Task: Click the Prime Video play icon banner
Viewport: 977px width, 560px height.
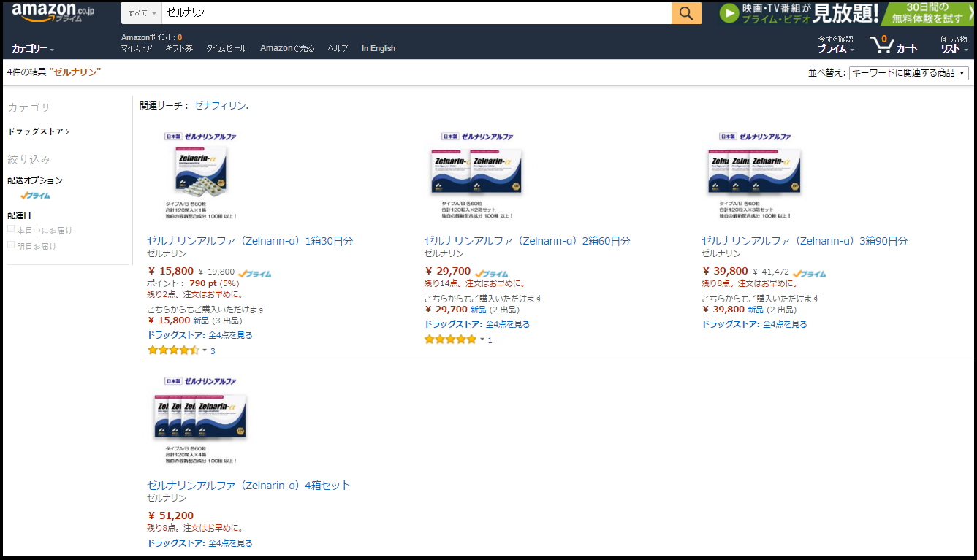Action: click(x=729, y=13)
